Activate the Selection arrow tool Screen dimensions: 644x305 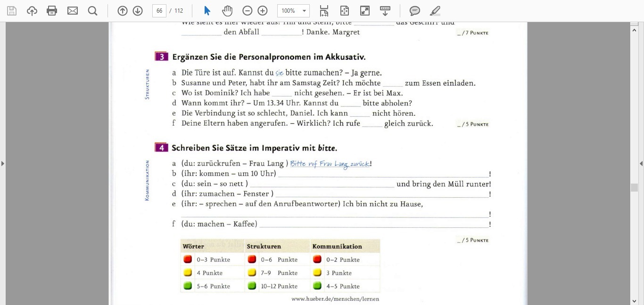tap(207, 11)
